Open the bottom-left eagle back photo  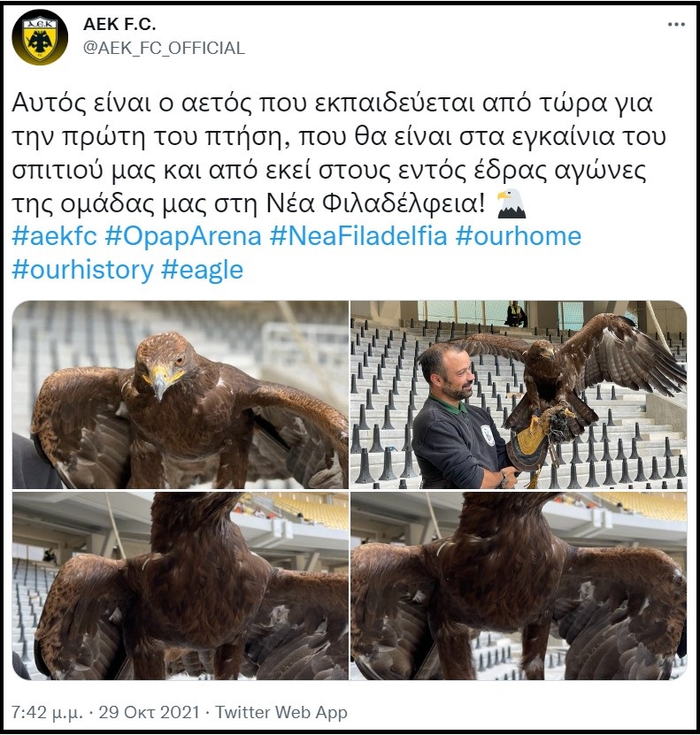(180, 586)
